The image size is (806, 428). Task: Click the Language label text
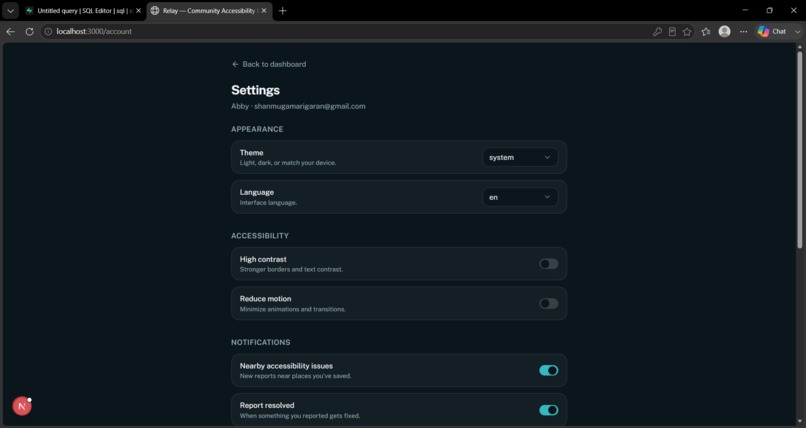coord(257,192)
